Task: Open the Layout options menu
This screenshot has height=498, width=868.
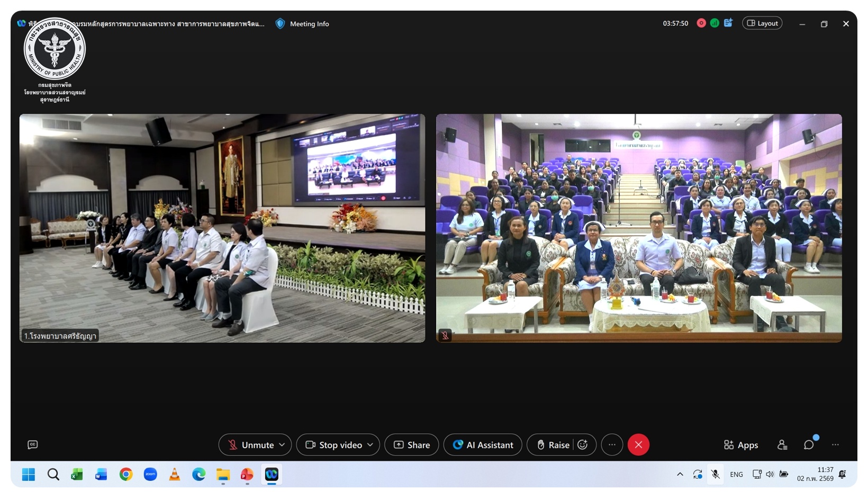Action: pyautogui.click(x=762, y=23)
